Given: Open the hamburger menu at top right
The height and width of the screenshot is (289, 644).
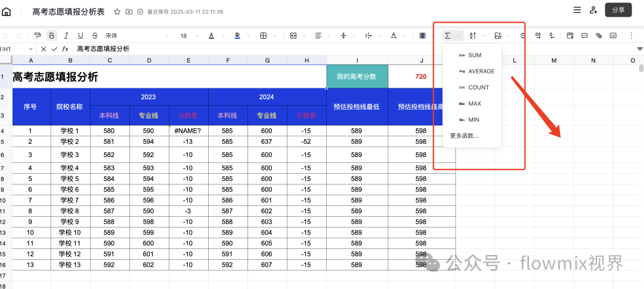Looking at the screenshot, I should [577, 10].
